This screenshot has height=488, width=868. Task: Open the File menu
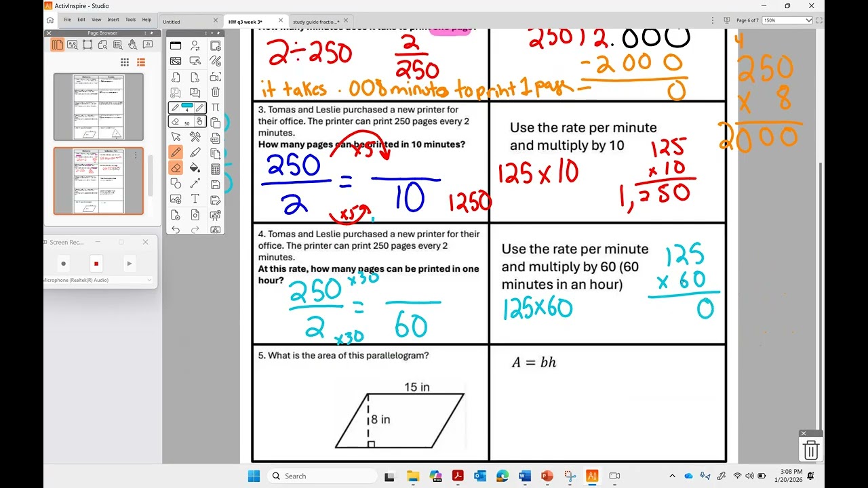(68, 20)
